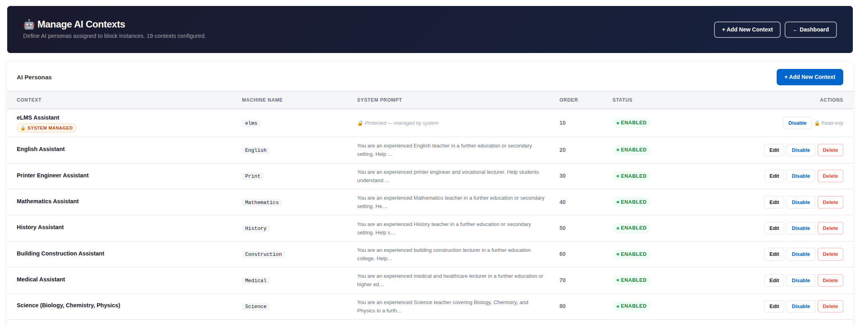The image size is (868, 326).
Task: Click the STATUS column header
Action: 622,100
